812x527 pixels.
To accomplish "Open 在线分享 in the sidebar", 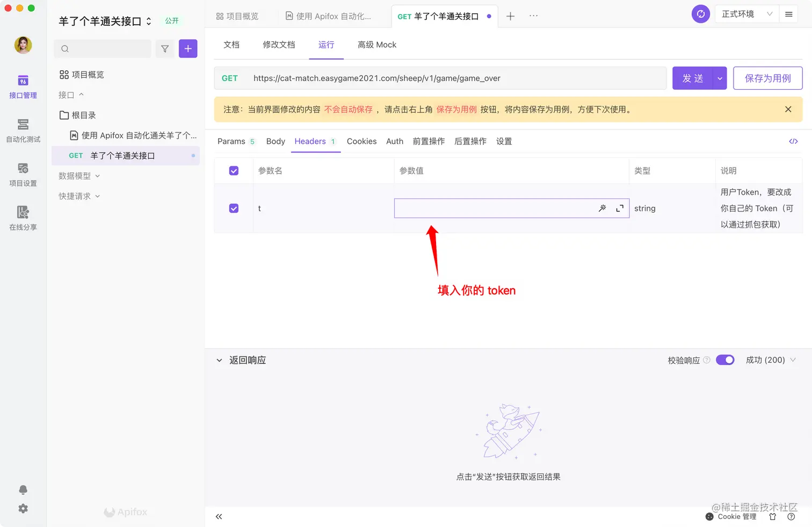I will click(x=23, y=219).
